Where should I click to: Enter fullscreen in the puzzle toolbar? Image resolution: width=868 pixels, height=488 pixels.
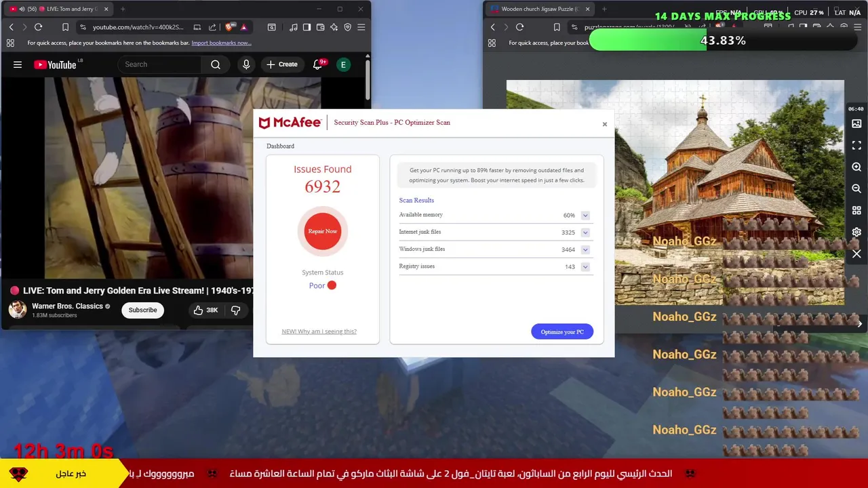pyautogui.click(x=856, y=145)
